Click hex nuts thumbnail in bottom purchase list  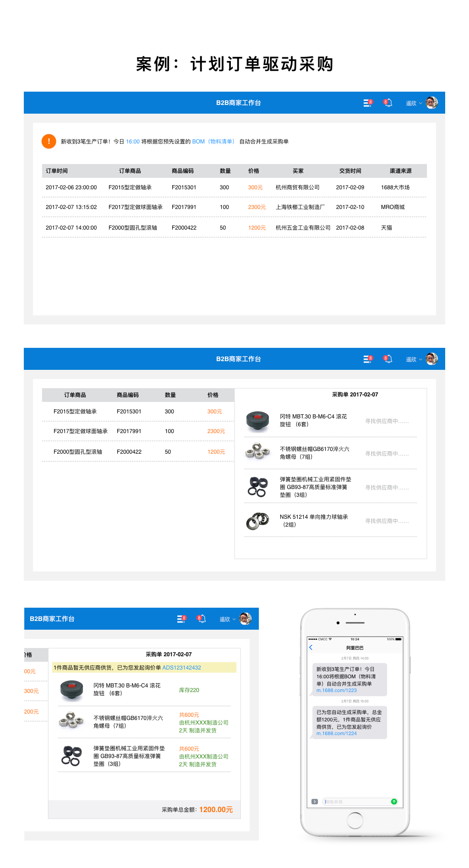click(71, 720)
